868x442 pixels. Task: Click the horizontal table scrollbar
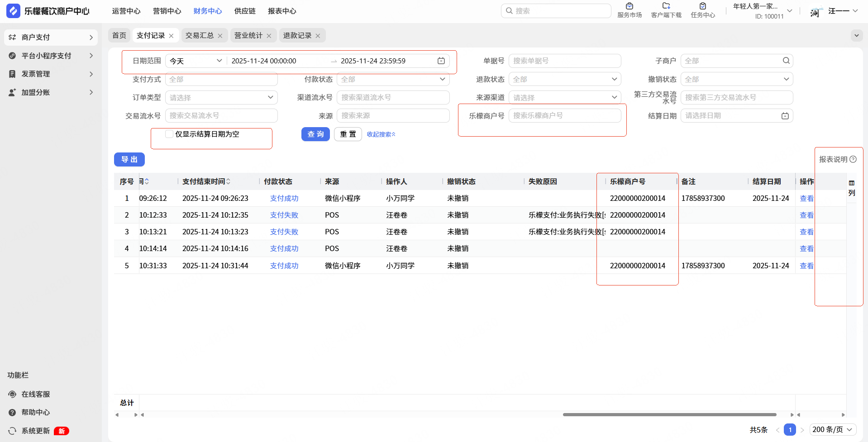(669, 414)
